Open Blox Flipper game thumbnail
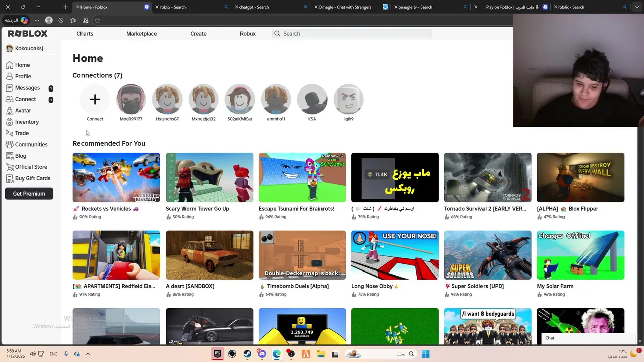 (x=581, y=177)
